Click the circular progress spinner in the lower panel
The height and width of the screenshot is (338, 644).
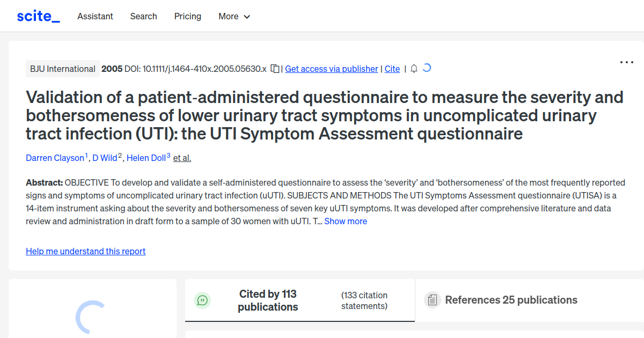coord(92,317)
